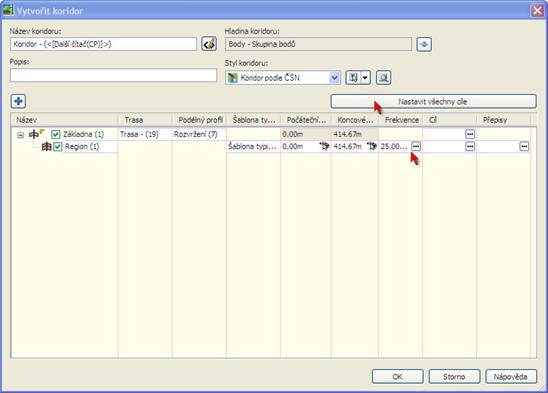Collapse the Základna (1) tree node
The image size is (548, 393).
[x=21, y=135]
